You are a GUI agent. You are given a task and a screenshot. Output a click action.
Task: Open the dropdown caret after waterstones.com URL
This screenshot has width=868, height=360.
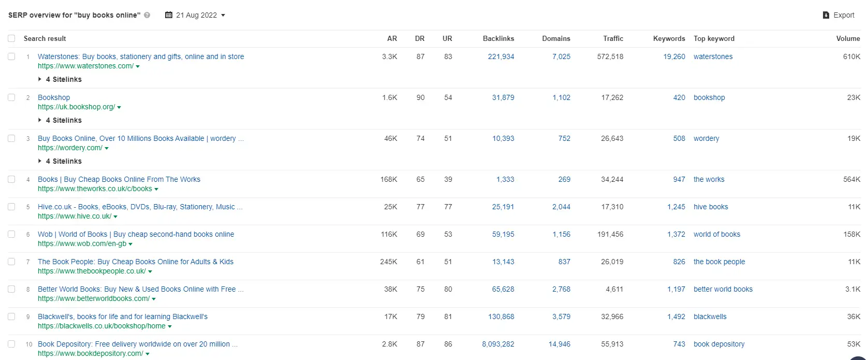(138, 66)
